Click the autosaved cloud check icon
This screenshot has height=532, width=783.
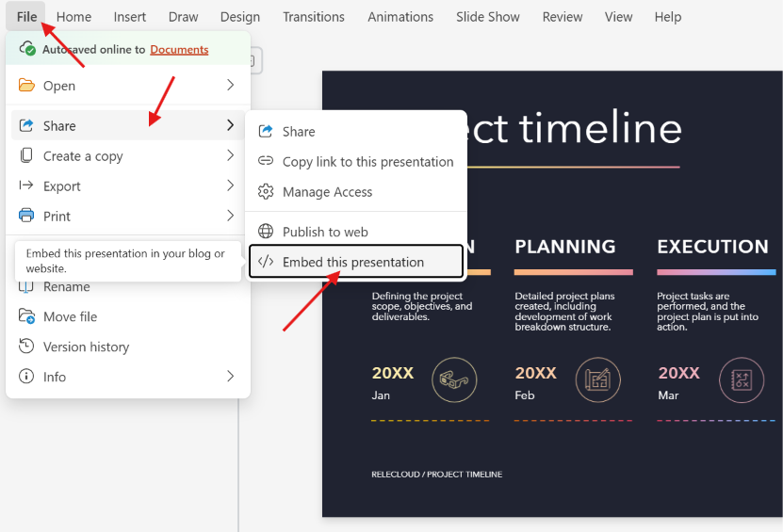(27, 48)
